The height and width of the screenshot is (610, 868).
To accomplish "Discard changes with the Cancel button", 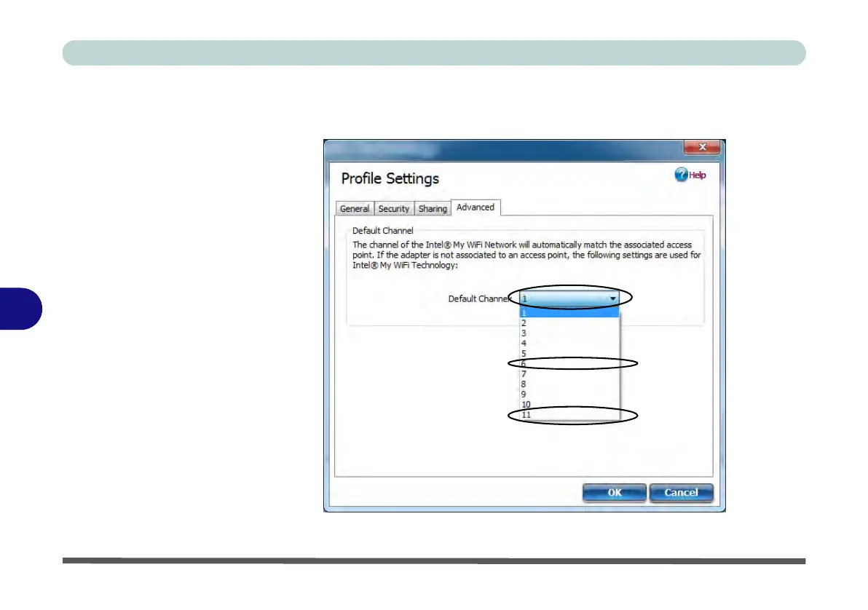I will click(x=681, y=492).
